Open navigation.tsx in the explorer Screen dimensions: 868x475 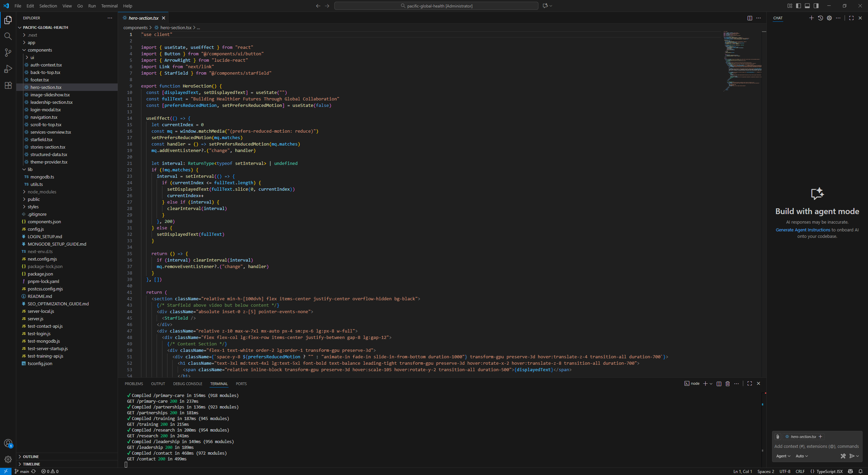pyautogui.click(x=44, y=117)
